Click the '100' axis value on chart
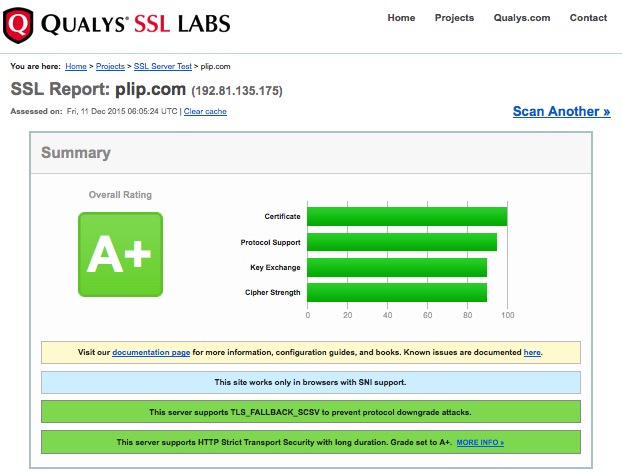The image size is (622, 473). 508,315
